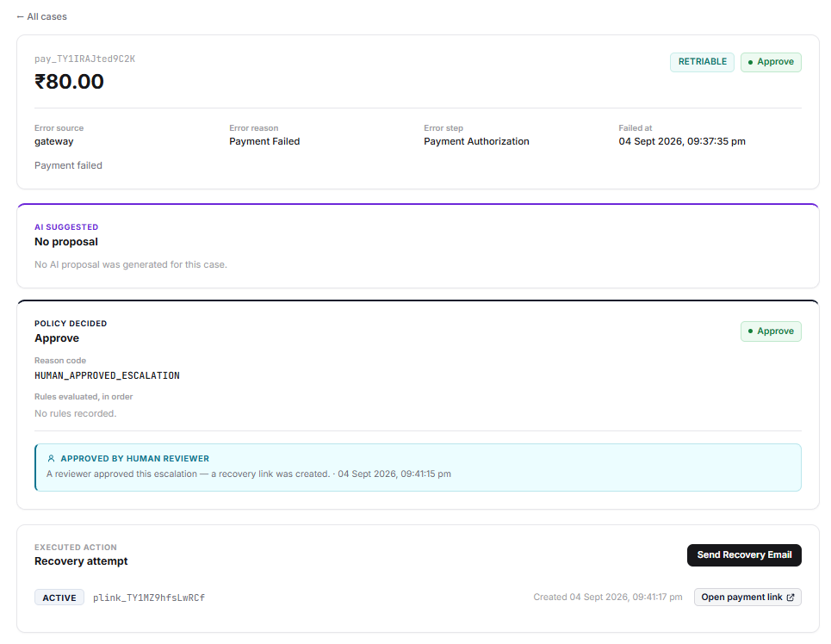This screenshot has height=644, width=831.
Task: Click the Rules evaluated, in order label
Action: point(84,396)
